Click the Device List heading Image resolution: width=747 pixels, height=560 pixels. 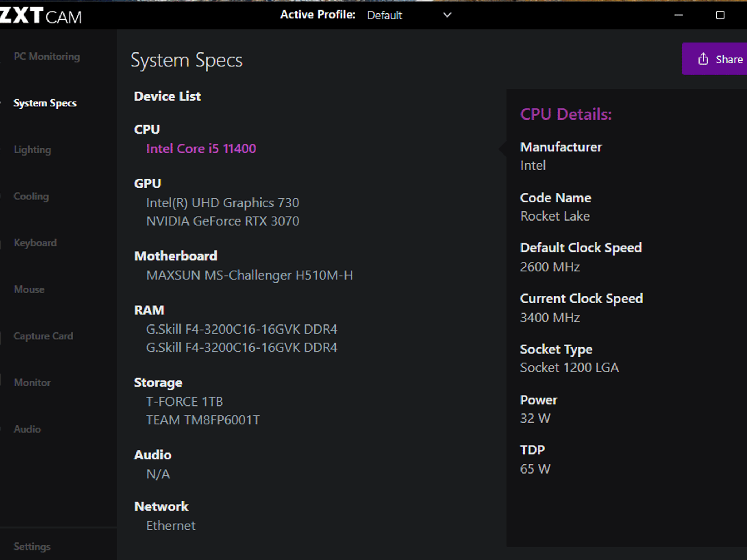[x=167, y=96]
